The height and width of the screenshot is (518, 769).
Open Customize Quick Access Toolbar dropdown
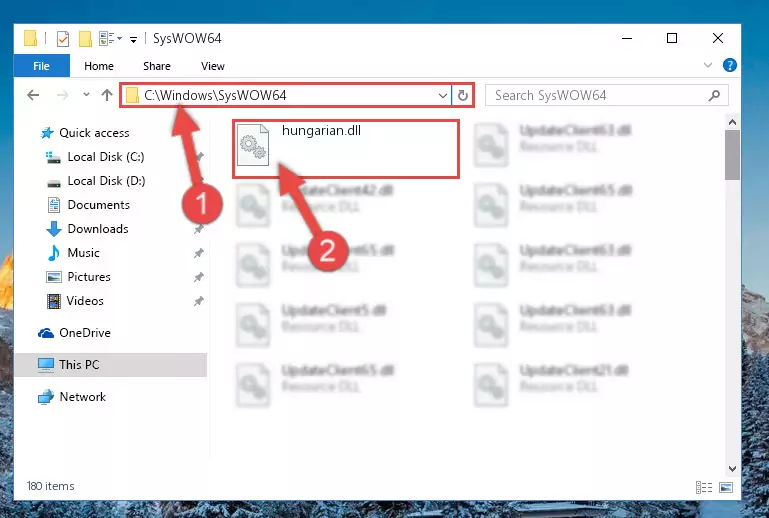coord(133,39)
